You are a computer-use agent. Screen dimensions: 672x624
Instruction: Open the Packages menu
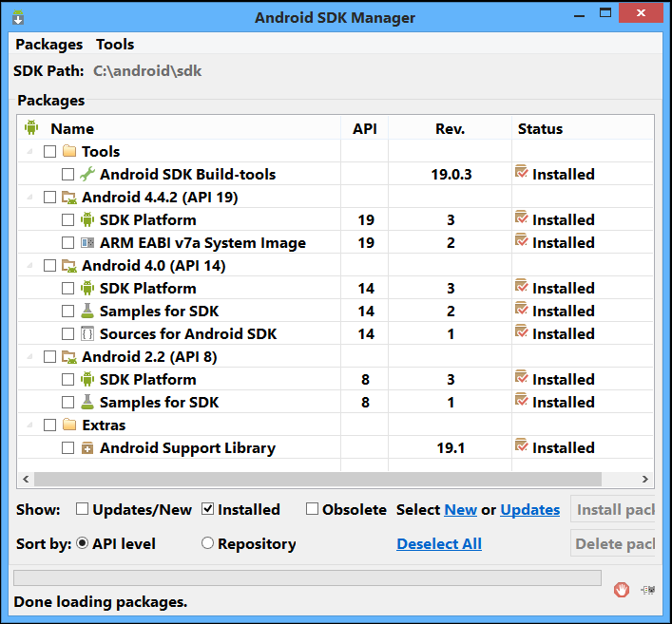[x=48, y=45]
